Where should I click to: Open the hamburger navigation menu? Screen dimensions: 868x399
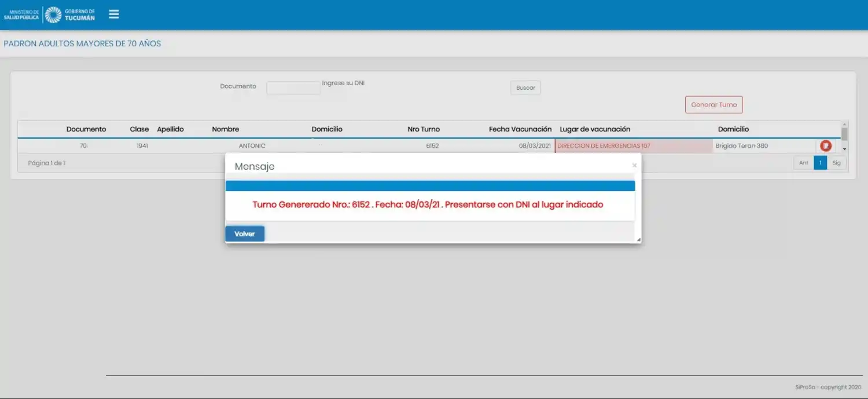[x=113, y=14]
